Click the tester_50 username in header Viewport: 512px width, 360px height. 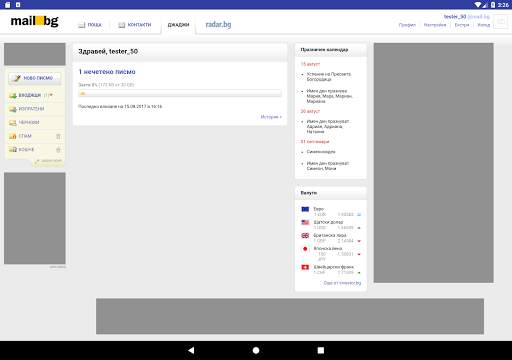click(455, 16)
